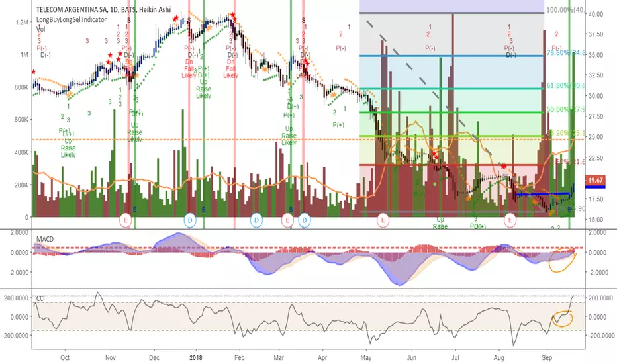
Task: Open the earnings E marker in mid-November
Action: [x=126, y=220]
